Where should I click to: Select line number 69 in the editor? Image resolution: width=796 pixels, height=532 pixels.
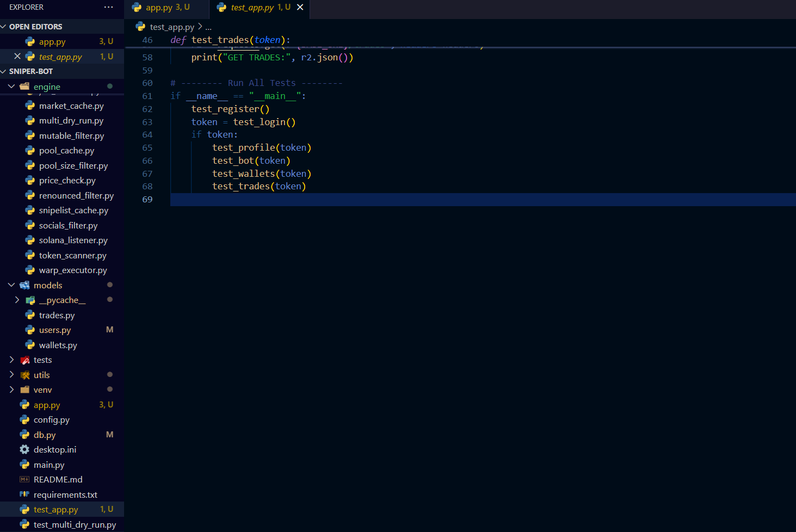[147, 199]
